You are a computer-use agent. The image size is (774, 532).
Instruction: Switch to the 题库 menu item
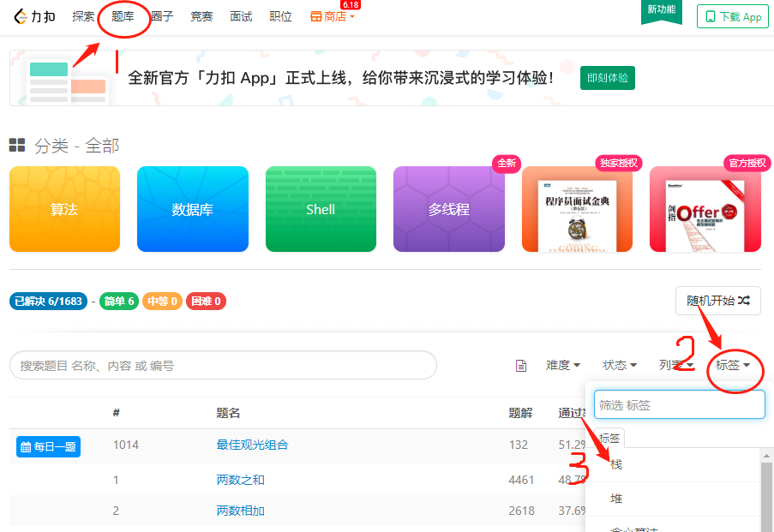[x=124, y=15]
